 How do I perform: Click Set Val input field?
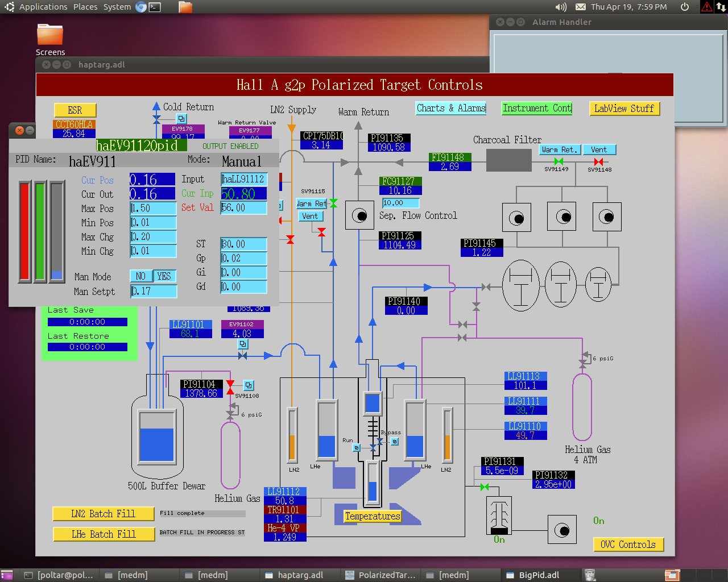pyautogui.click(x=243, y=207)
